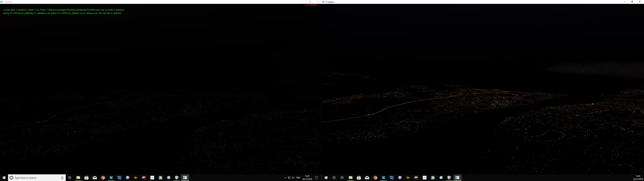Minimize the left X-System window

[303, 2]
